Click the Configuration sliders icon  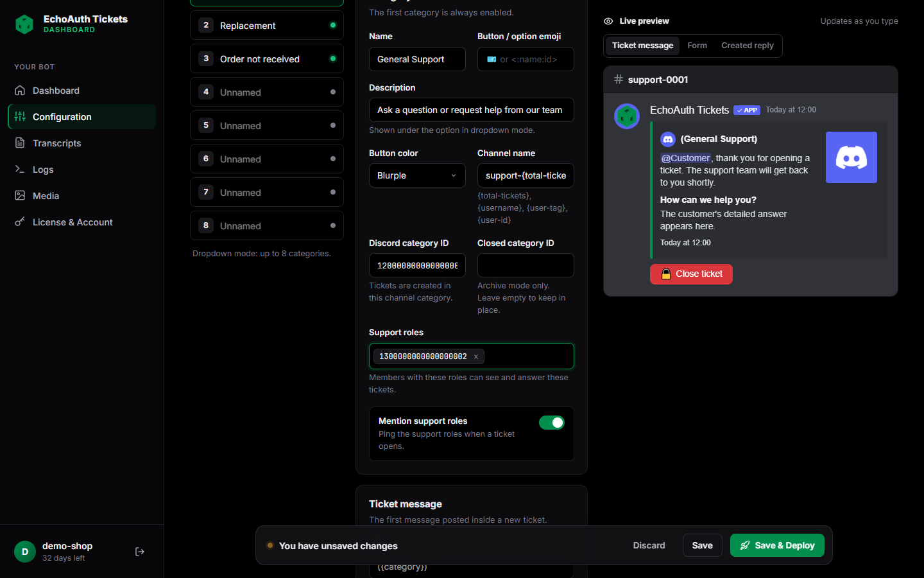[x=20, y=117]
